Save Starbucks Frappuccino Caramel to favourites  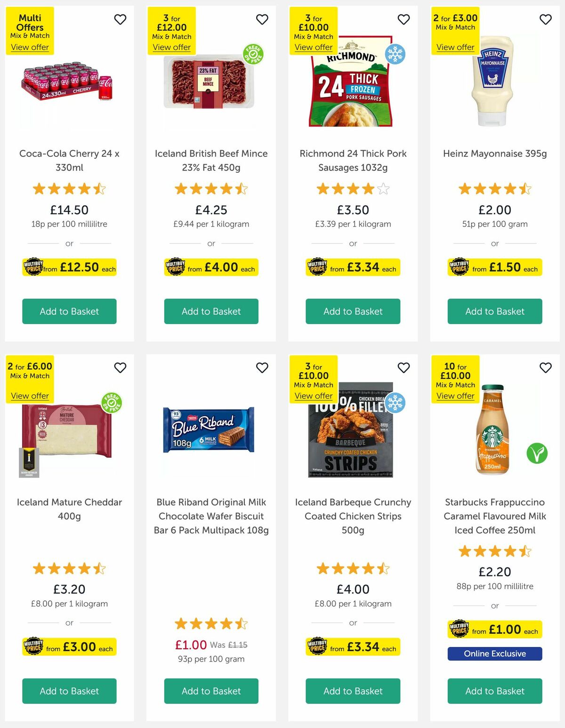(x=545, y=368)
